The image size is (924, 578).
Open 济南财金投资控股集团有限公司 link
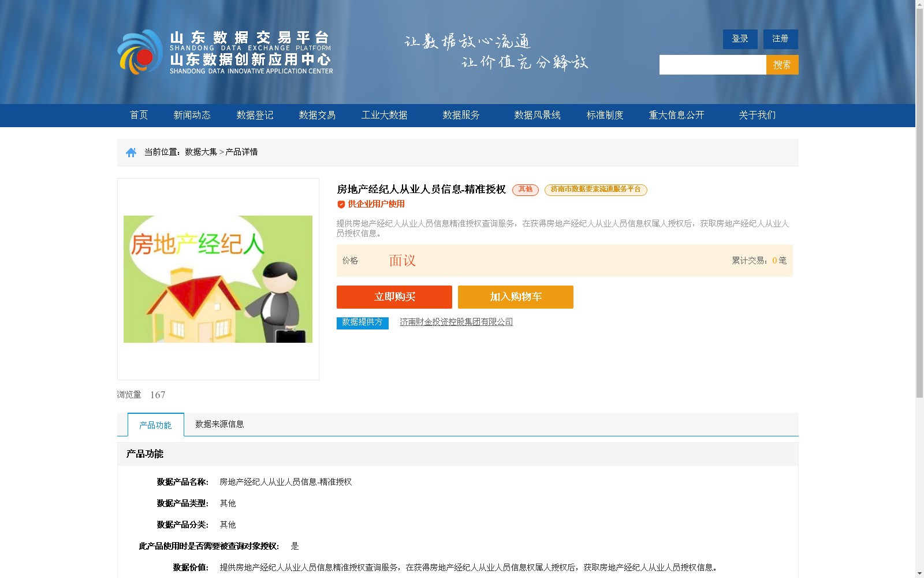point(456,322)
